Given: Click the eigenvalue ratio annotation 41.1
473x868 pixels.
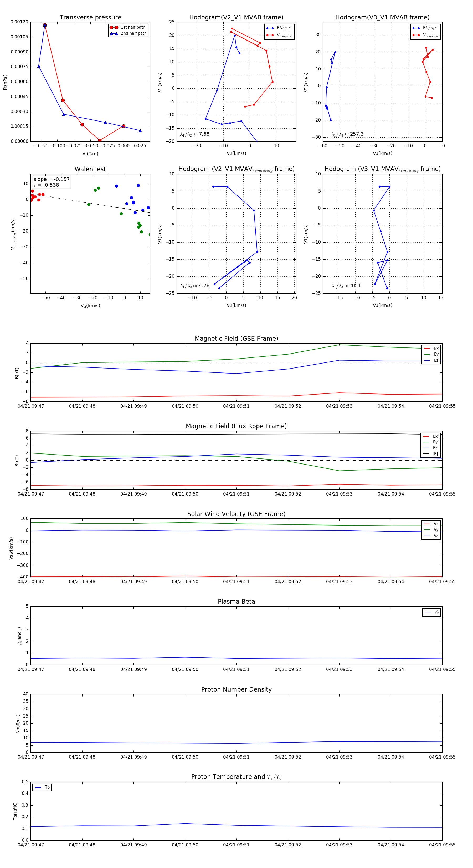Looking at the screenshot, I should (346, 286).
